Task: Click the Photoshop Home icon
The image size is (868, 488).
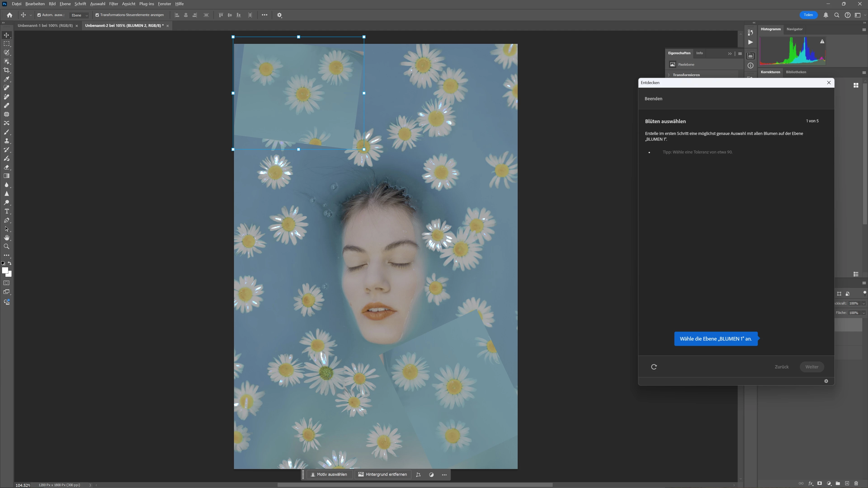Action: pyautogui.click(x=9, y=15)
